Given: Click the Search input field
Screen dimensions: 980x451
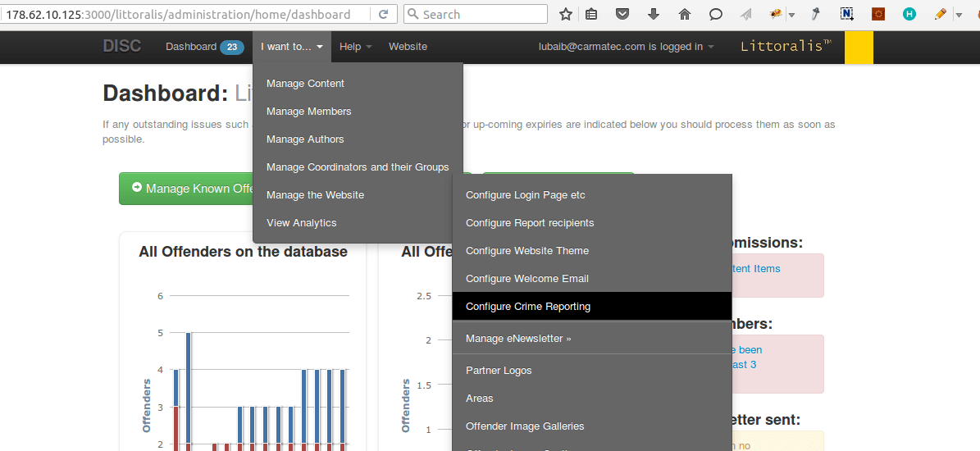Looking at the screenshot, I should [x=476, y=14].
